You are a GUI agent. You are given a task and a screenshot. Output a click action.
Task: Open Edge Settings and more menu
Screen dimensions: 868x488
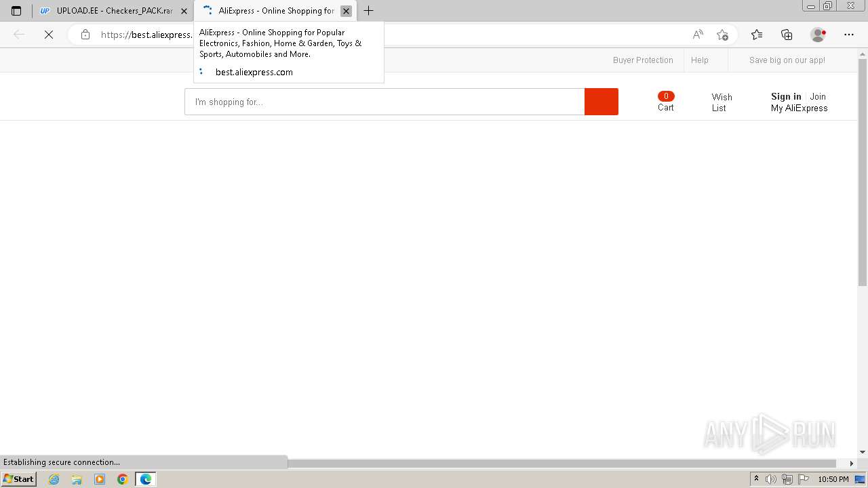[x=849, y=35]
